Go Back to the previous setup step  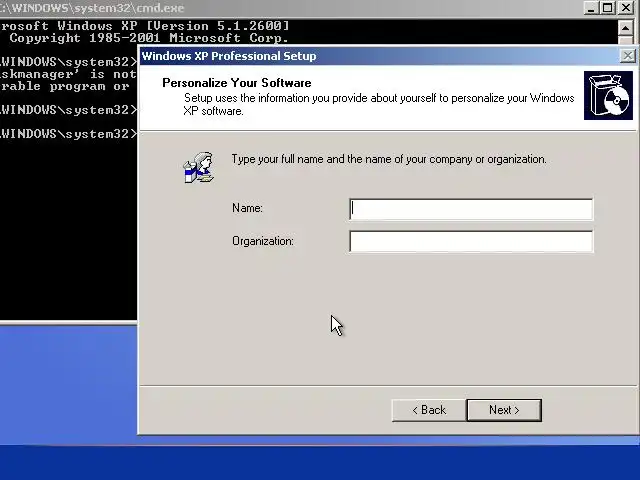429,410
